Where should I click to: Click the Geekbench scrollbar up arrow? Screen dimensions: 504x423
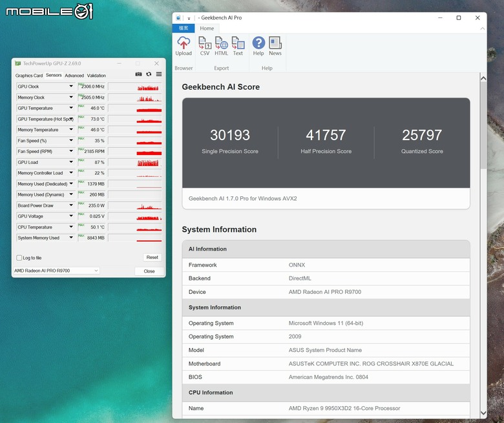tap(483, 78)
